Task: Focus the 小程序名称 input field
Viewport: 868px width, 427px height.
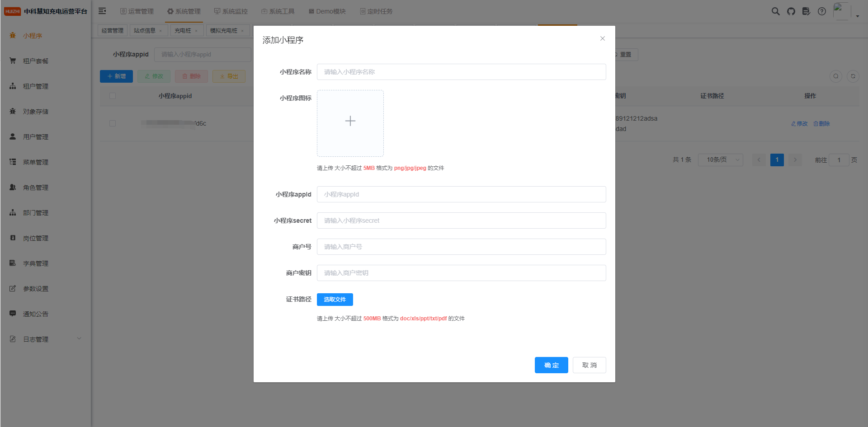Action: (x=461, y=72)
